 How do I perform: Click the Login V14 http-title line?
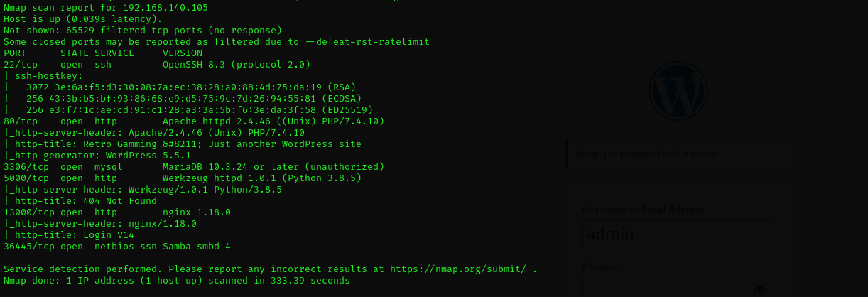71,235
